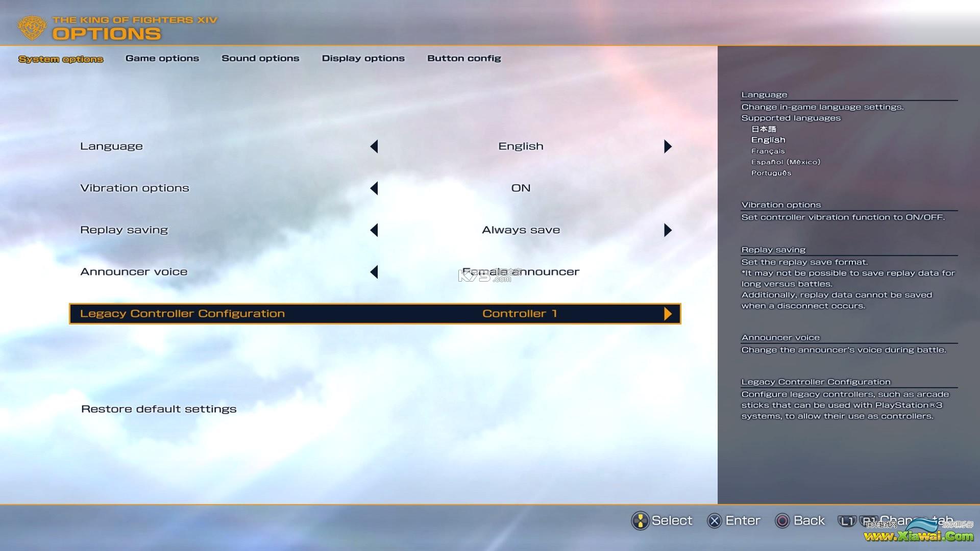Image resolution: width=980 pixels, height=551 pixels.
Task: Click left arrow for Announcer voice
Action: coord(374,272)
